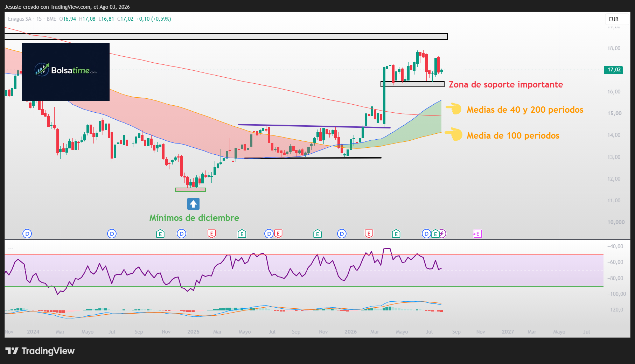Open the indicator pane's three-dots legend menu
The width and height of the screenshot is (635, 364).
[x=11, y=248]
